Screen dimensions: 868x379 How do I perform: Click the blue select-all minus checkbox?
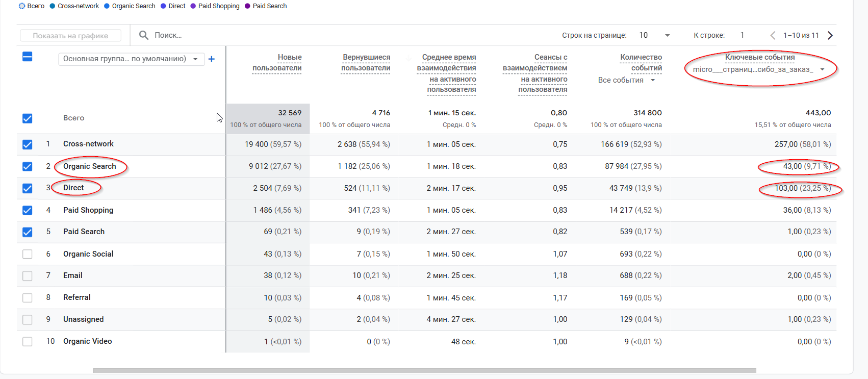click(x=28, y=57)
